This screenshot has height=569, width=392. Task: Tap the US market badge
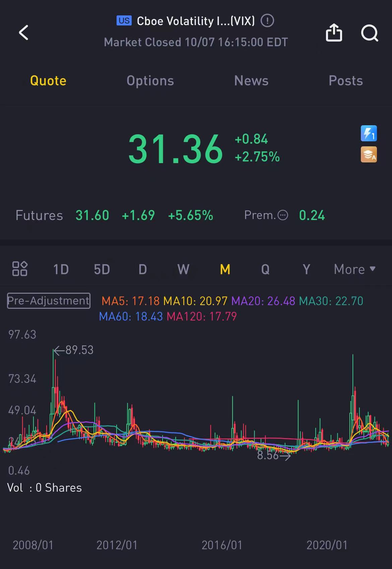tap(124, 21)
